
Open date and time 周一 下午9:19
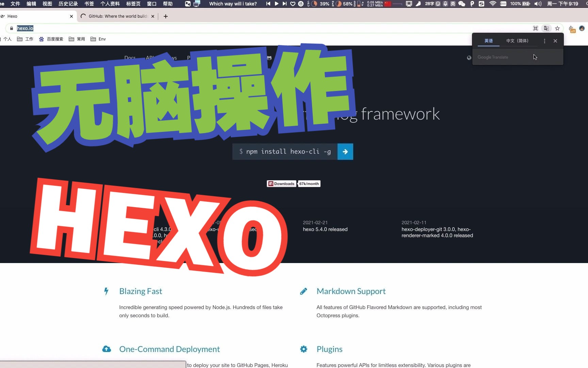pyautogui.click(x=563, y=4)
